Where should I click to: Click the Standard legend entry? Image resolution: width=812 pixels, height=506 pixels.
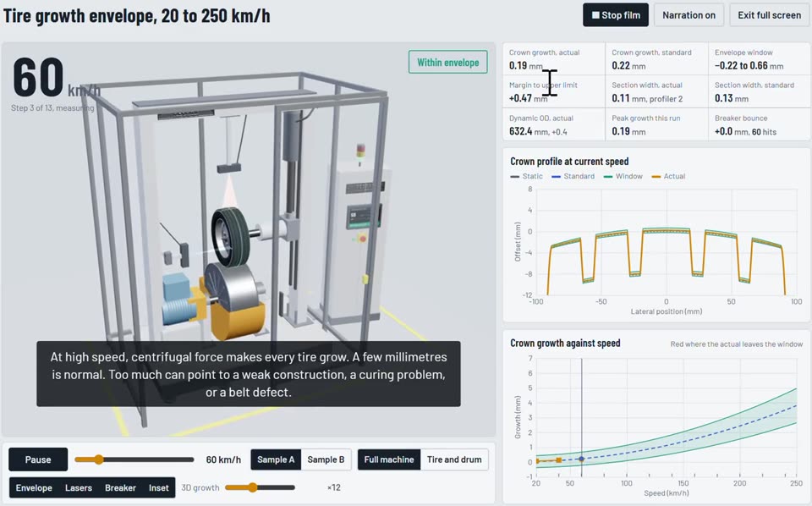tap(573, 176)
